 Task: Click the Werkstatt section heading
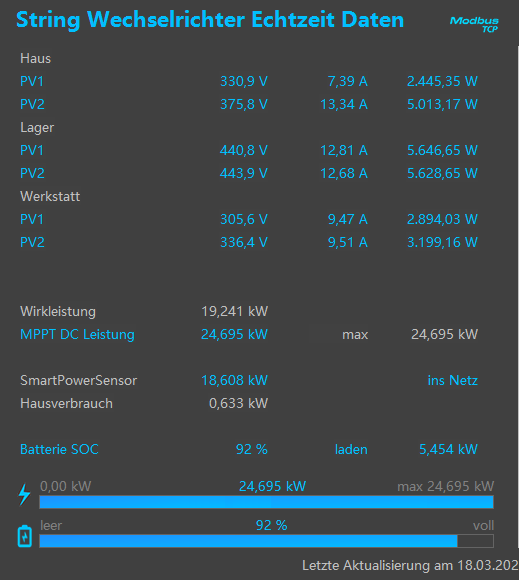pos(50,196)
